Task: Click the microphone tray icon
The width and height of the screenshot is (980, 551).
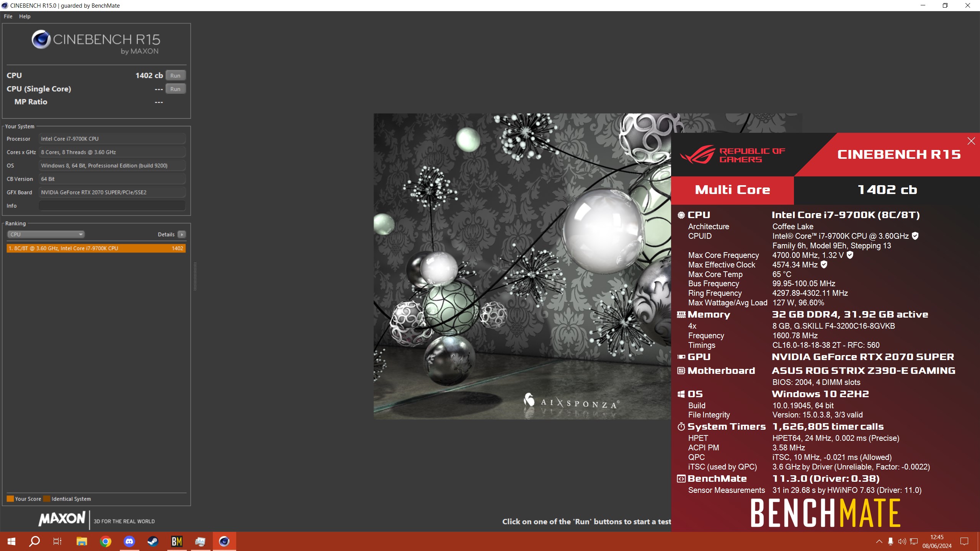Action: pyautogui.click(x=891, y=541)
